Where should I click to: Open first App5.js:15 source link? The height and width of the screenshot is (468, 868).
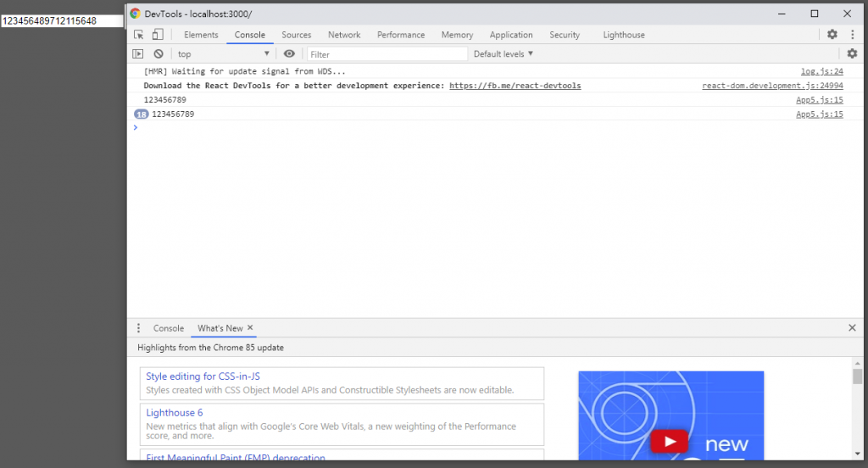[820, 100]
